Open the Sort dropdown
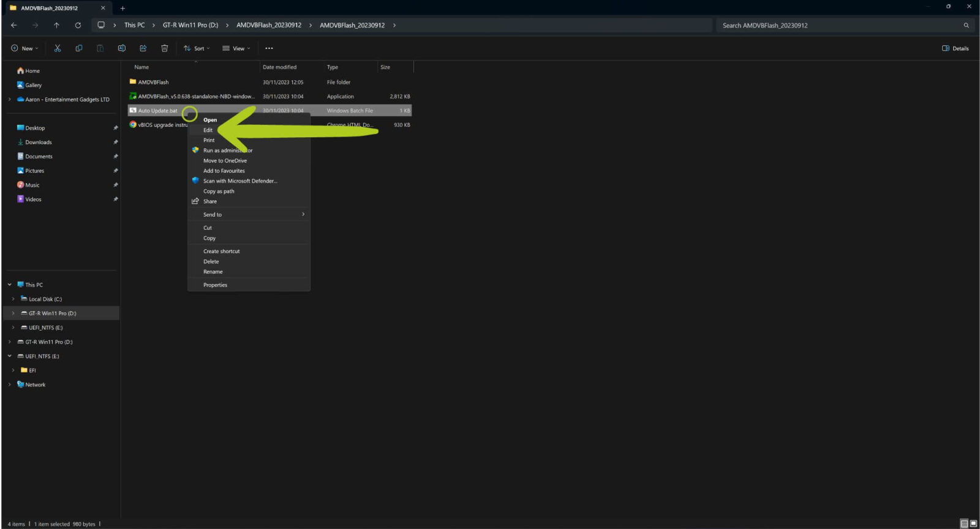 tap(197, 48)
